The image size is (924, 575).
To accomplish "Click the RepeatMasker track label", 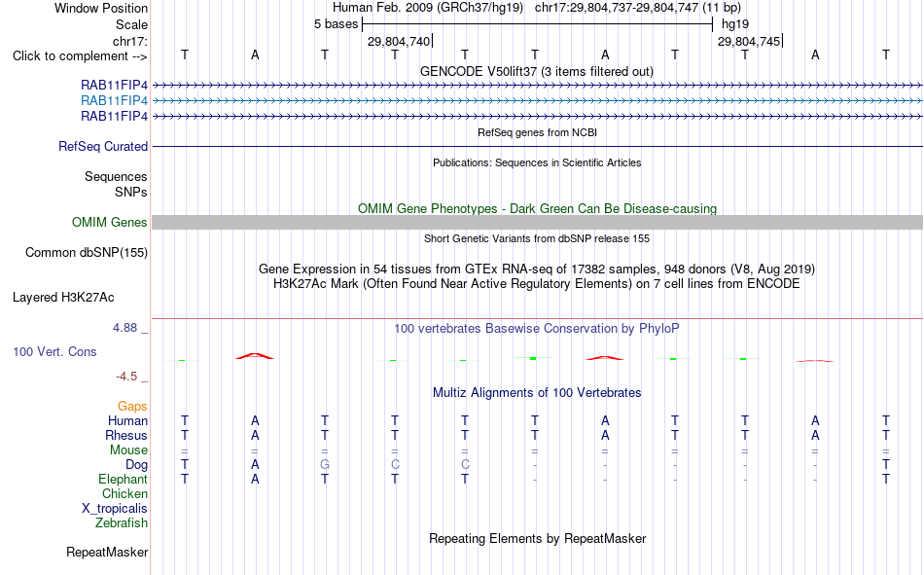I will pyautogui.click(x=107, y=552).
